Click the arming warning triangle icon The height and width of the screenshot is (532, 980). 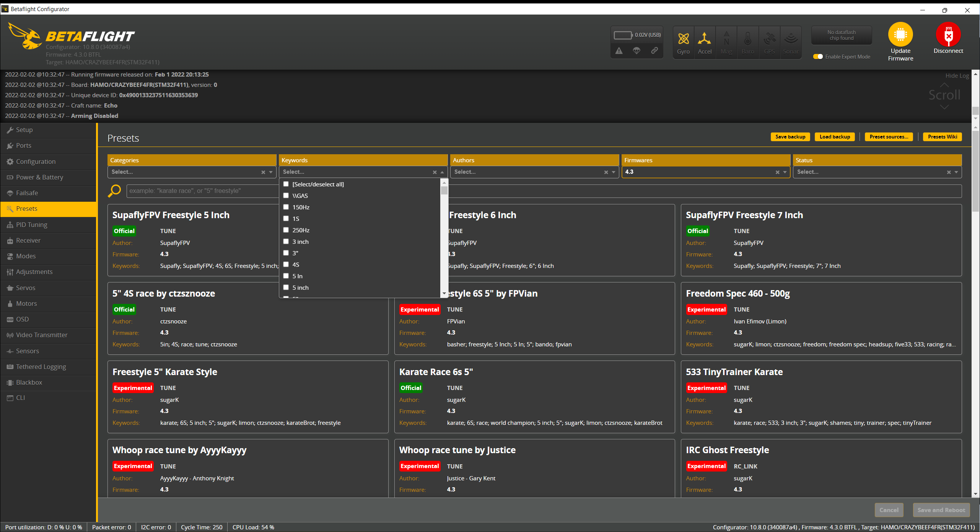coord(619,51)
